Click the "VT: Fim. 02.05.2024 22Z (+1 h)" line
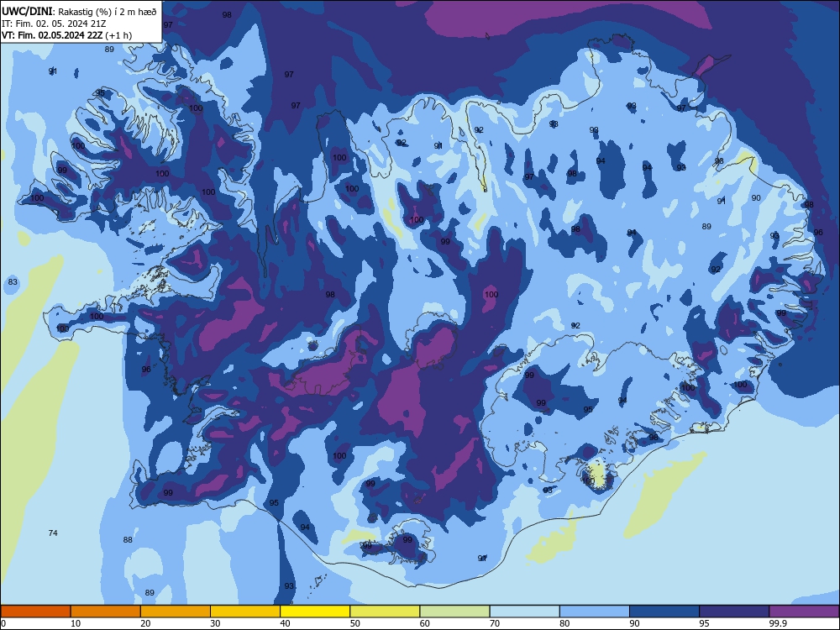840x630 pixels. [x=66, y=35]
